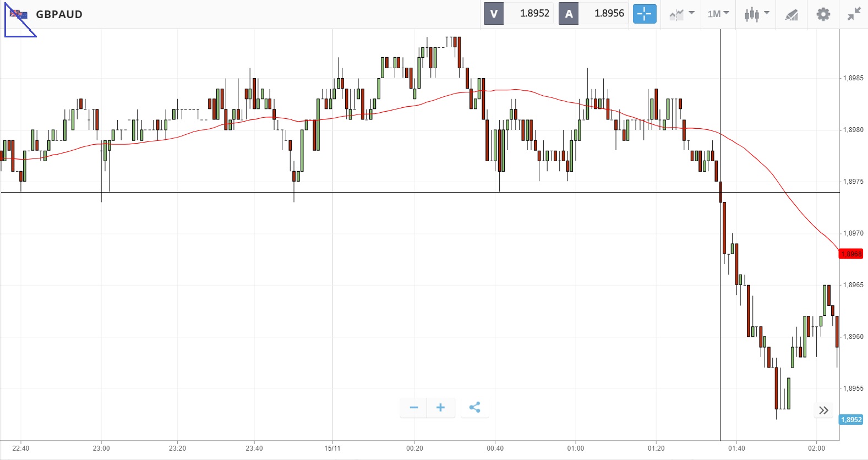868x460 pixels.
Task: Click the 15/11 date marker on time axis
Action: [x=332, y=448]
